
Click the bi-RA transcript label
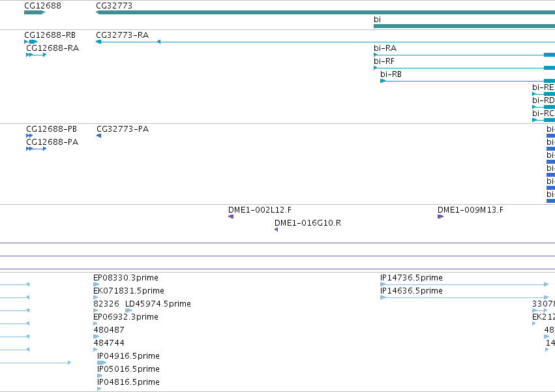point(385,48)
